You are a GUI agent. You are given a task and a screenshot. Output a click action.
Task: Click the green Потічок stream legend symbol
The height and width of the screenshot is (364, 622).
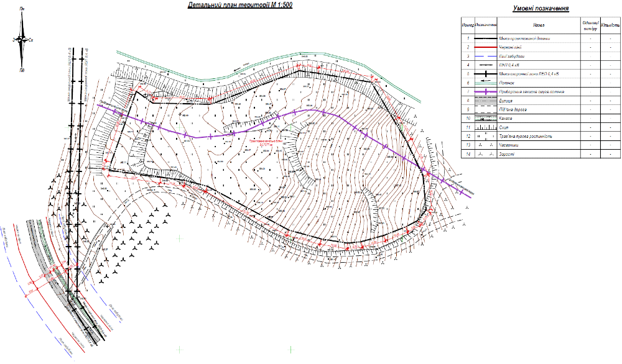(x=486, y=82)
